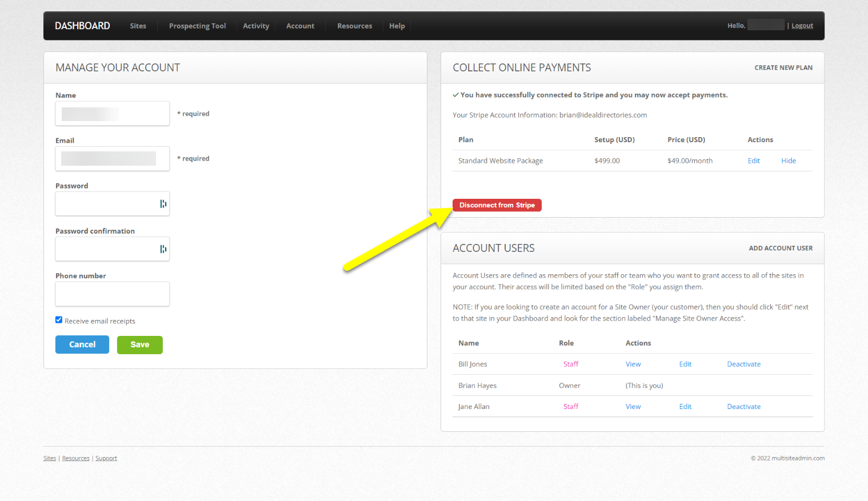Hide the Standard Website Package plan
The height and width of the screenshot is (501, 868).
click(x=789, y=161)
